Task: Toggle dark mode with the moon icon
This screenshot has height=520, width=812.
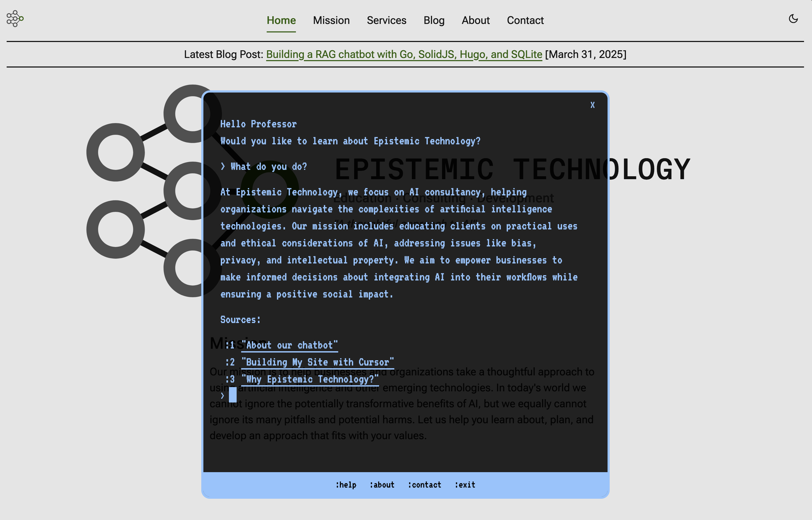Action: coord(793,19)
